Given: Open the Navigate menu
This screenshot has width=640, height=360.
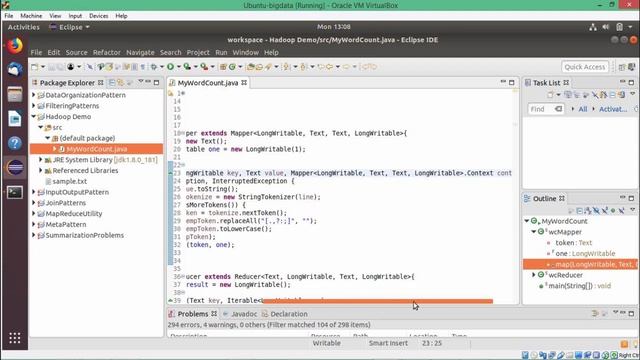Looking at the screenshot, I should click(x=140, y=52).
